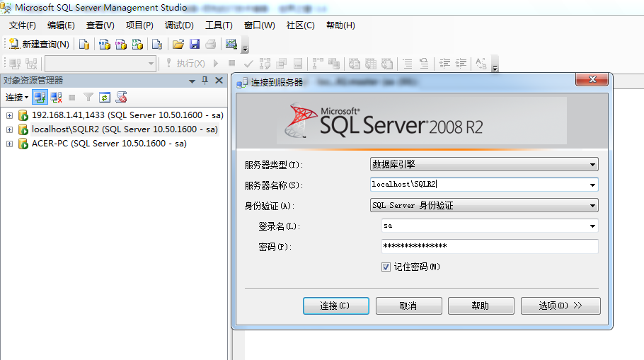Image resolution: width=644 pixels, height=360 pixels.
Task: Select the 192.168.1.41,1433 server entry
Action: 127,115
